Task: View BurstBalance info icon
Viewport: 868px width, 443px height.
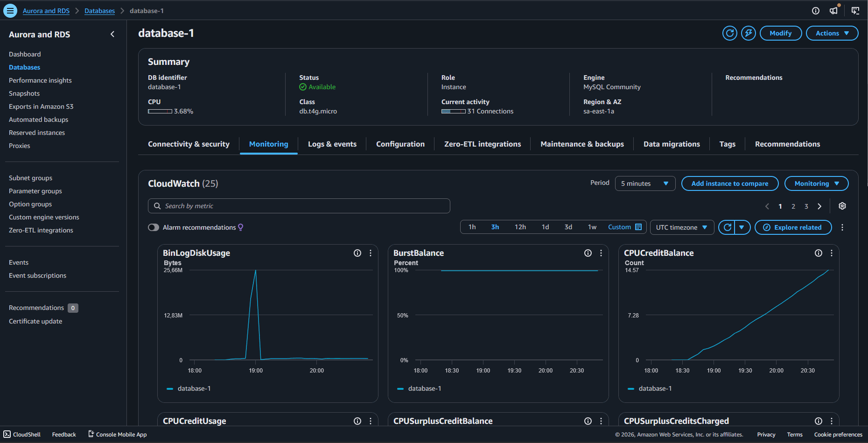Action: point(588,253)
